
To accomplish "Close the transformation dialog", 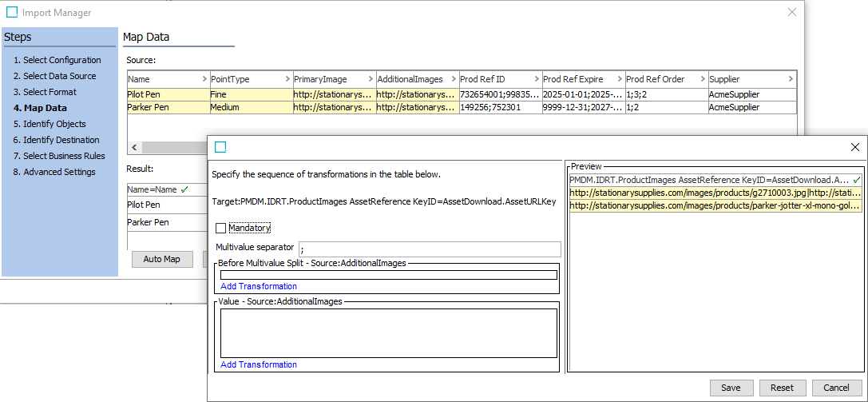I will [854, 147].
